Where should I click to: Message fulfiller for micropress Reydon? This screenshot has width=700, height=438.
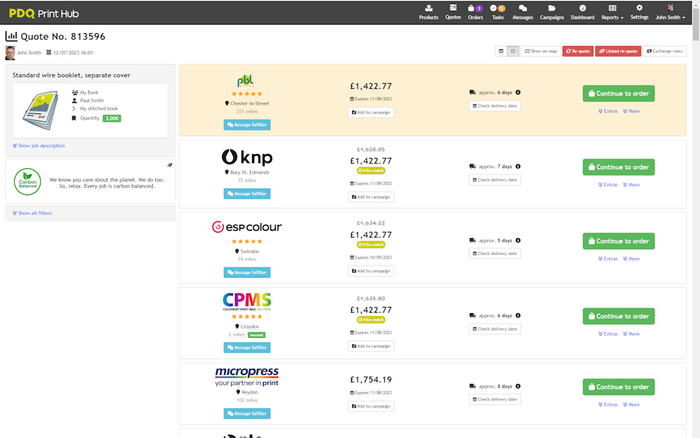[x=247, y=413]
